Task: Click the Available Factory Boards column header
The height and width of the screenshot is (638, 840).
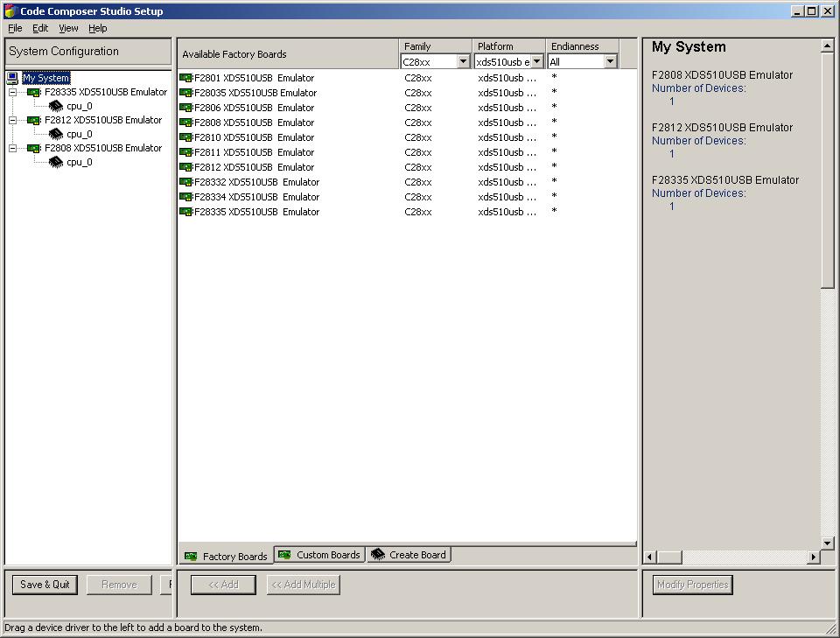Action: click(x=288, y=54)
